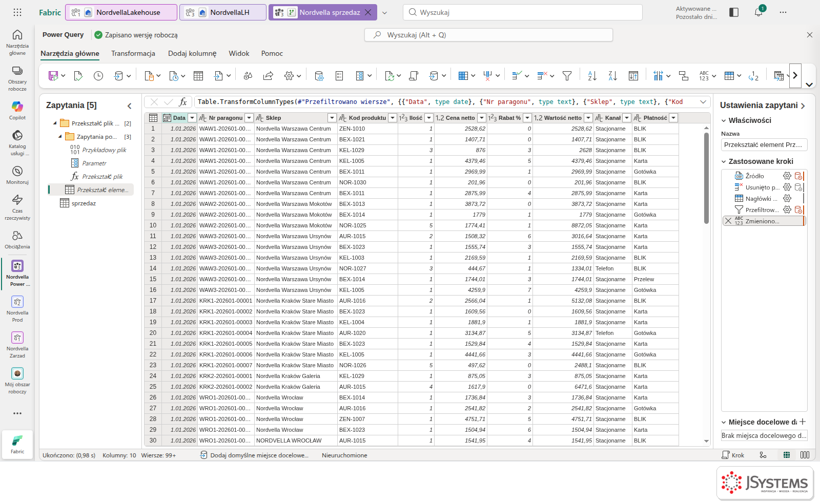Click the filter funnel icon in ribbon

tap(567, 76)
